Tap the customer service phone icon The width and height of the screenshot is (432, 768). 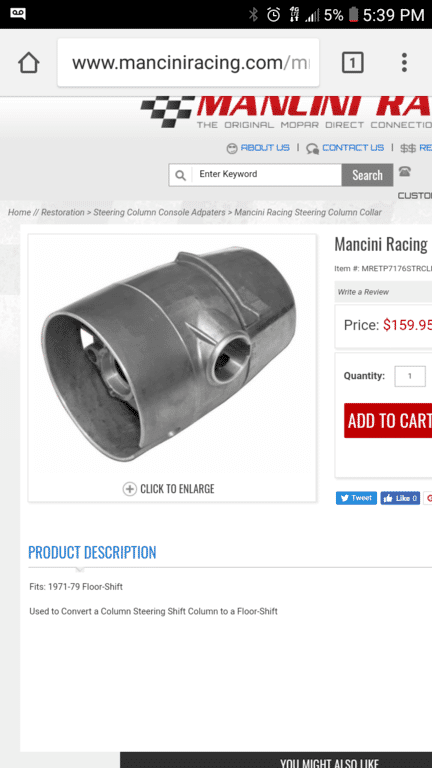coord(405,171)
